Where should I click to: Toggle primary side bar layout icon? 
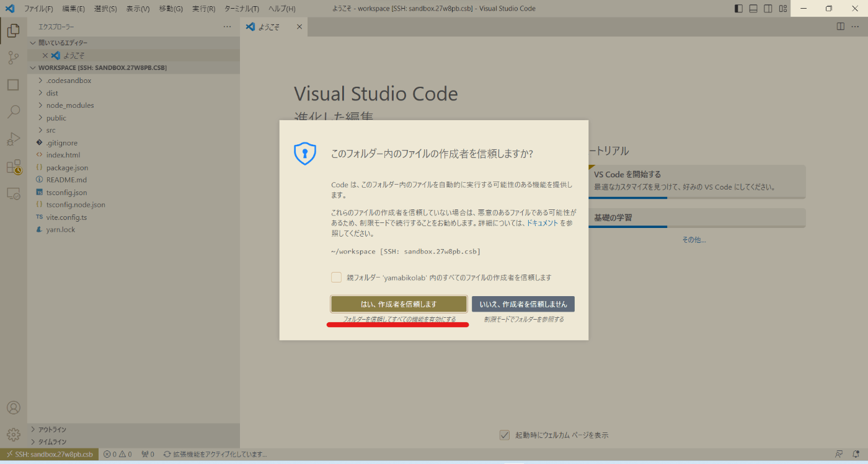tap(738, 9)
